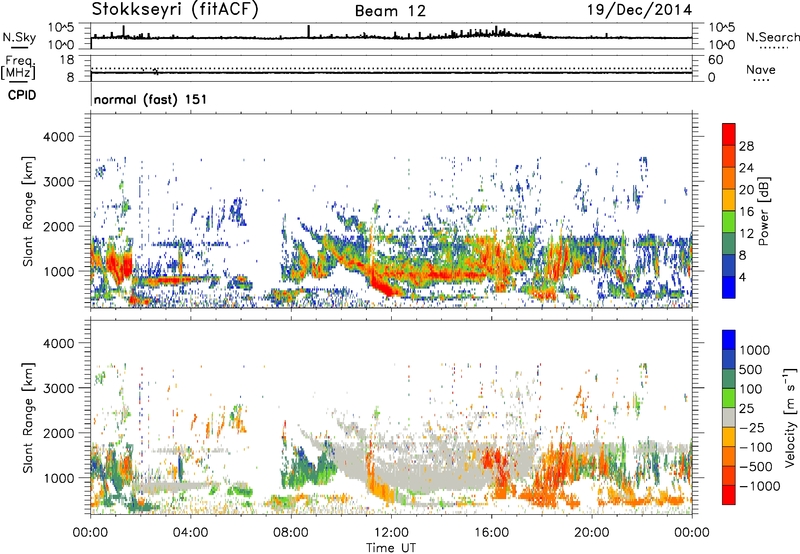
Task: Click the "00:00" label at time axis end
Action: 692,533
